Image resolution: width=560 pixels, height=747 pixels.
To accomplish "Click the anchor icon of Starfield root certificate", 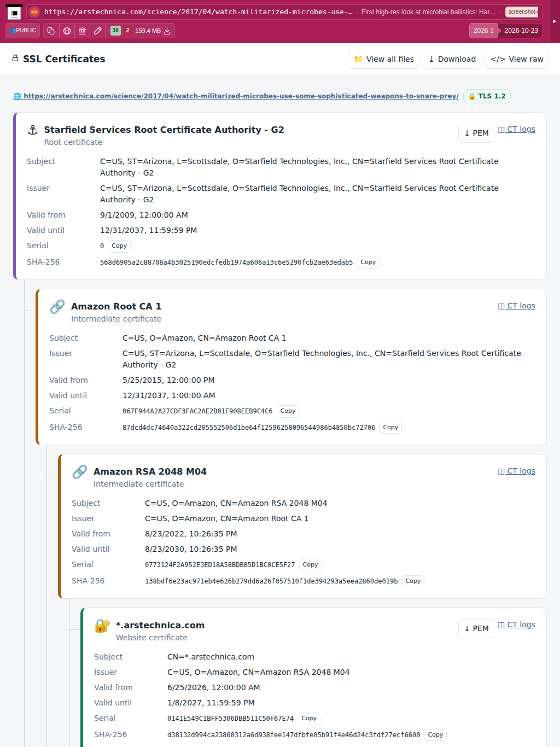I will (x=33, y=130).
